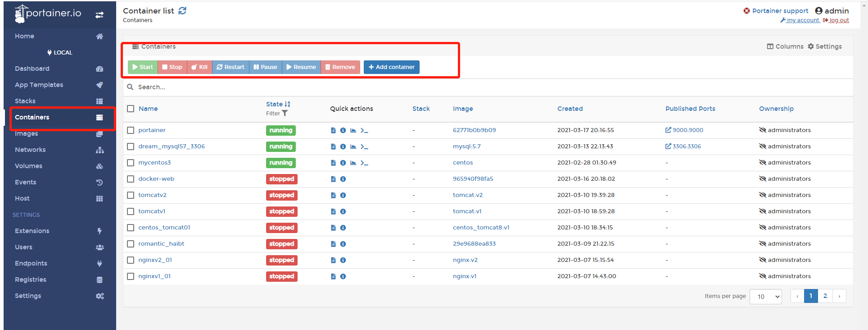Click the next page arrow

click(839, 296)
